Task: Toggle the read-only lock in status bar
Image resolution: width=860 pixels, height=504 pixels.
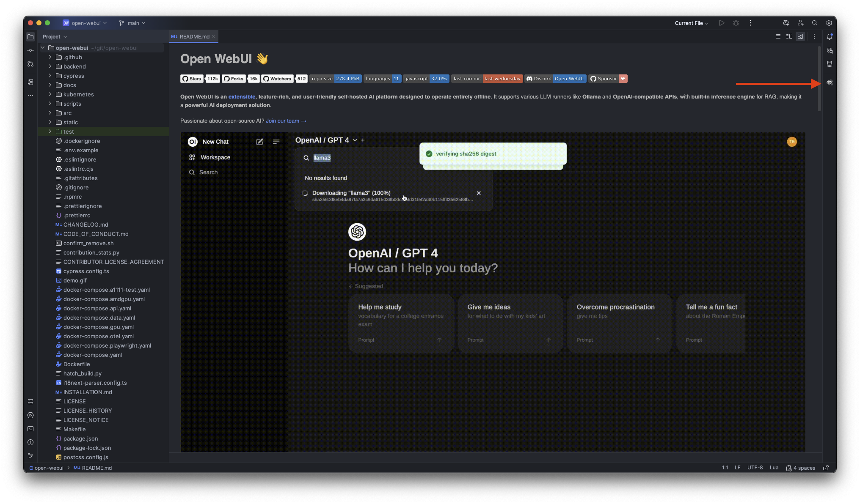Action: pyautogui.click(x=826, y=468)
